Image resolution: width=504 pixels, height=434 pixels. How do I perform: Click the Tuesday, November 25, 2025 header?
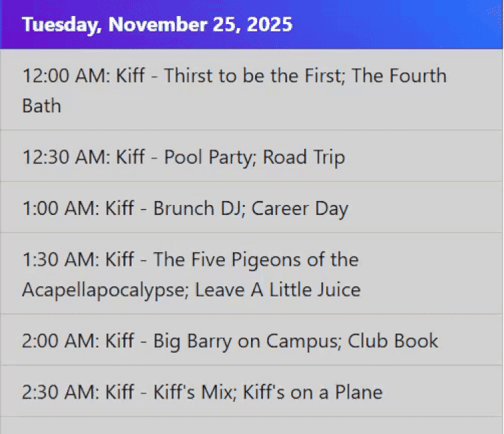[158, 25]
